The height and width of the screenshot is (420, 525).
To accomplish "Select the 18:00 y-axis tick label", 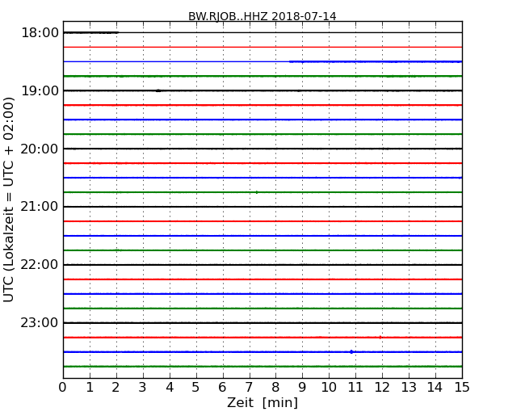I will coord(40,33).
